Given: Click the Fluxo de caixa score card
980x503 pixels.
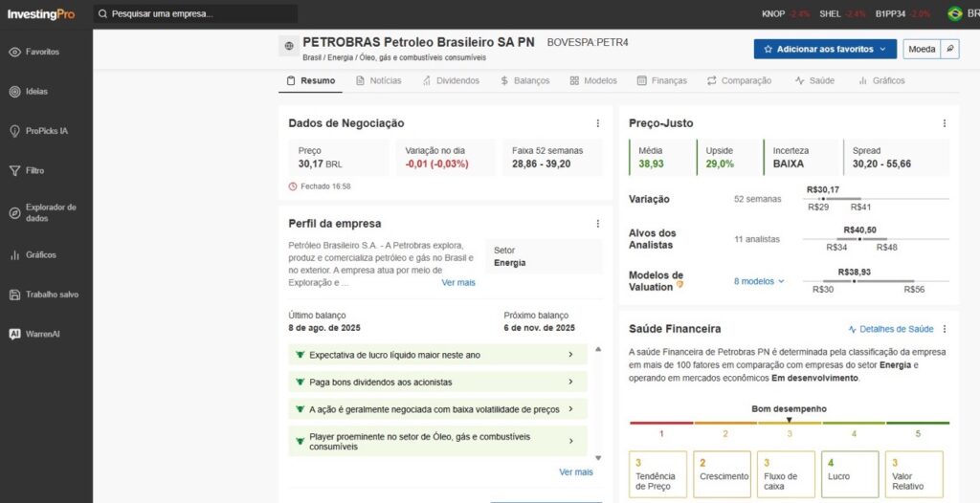Looking at the screenshot, I should tap(787, 474).
